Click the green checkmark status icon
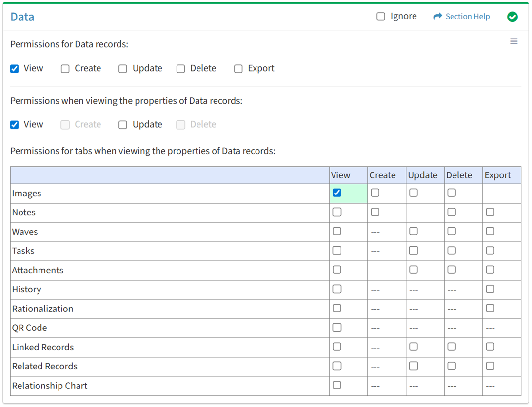The image size is (532, 407). pyautogui.click(x=512, y=17)
